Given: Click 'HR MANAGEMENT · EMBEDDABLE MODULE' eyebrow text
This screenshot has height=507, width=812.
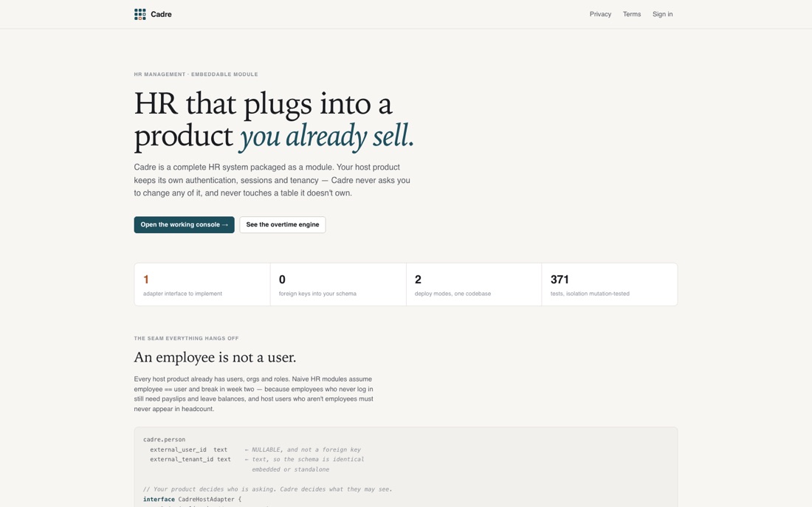Looking at the screenshot, I should [196, 74].
